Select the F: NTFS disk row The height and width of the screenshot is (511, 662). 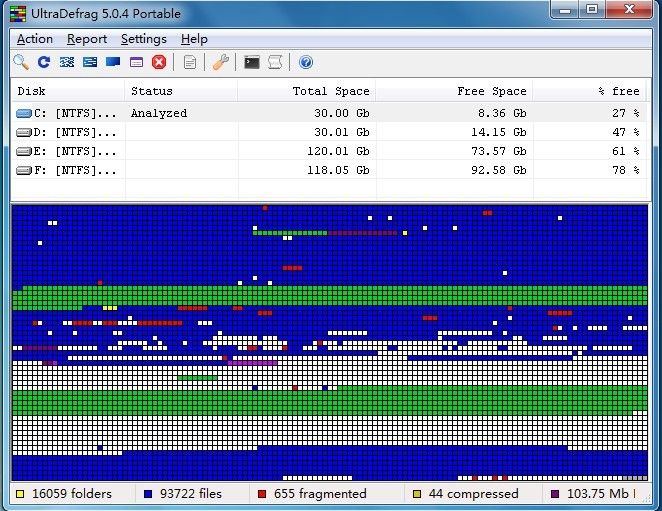(66, 170)
